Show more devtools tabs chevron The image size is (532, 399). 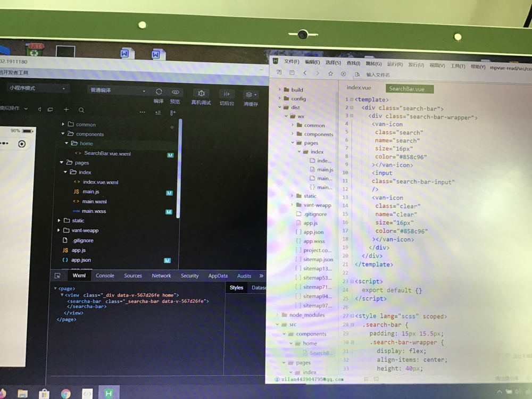point(261,276)
